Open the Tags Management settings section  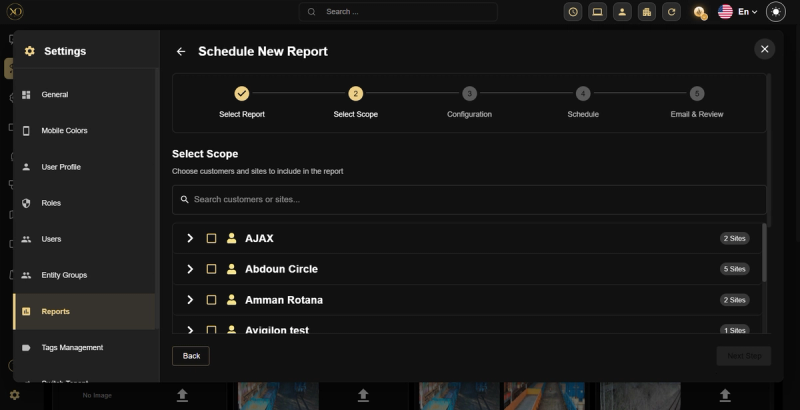point(84,348)
